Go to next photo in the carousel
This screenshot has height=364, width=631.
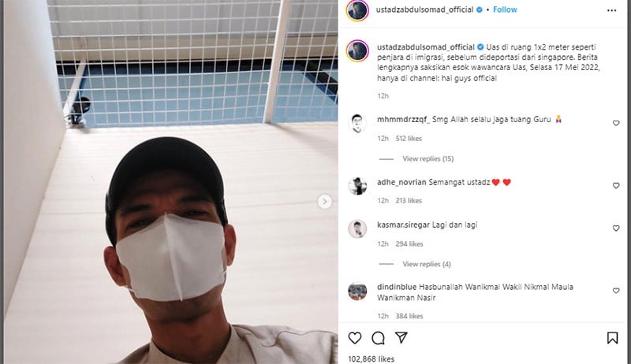(325, 201)
